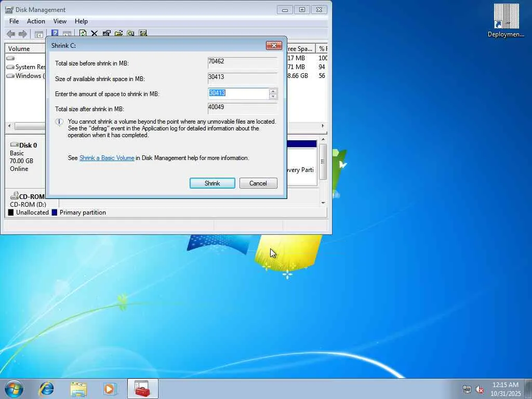
Task: Open the Help menu
Action: (81, 21)
